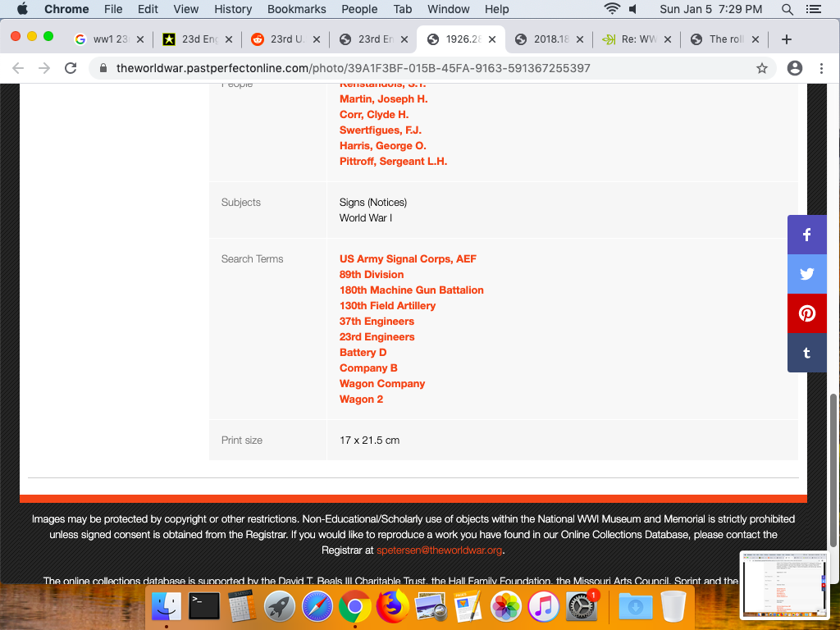Open the Bookmarks menu
The height and width of the screenshot is (630, 840).
coord(297,9)
